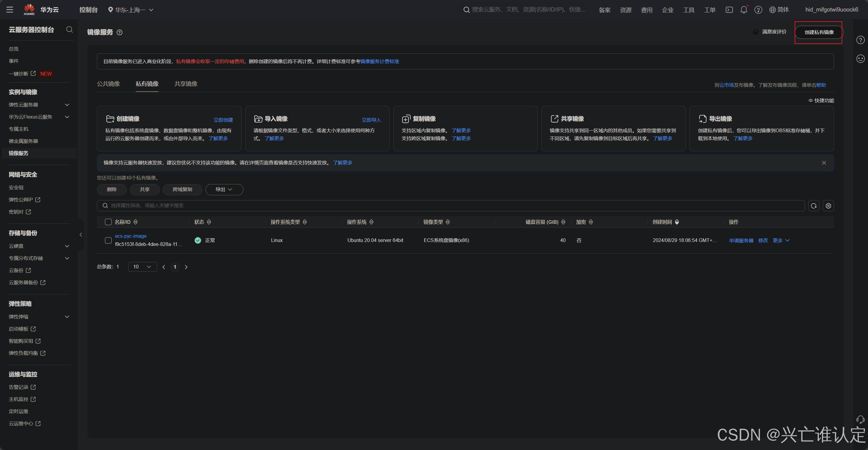
Task: Change page size dropdown showing 10
Action: click(x=142, y=267)
